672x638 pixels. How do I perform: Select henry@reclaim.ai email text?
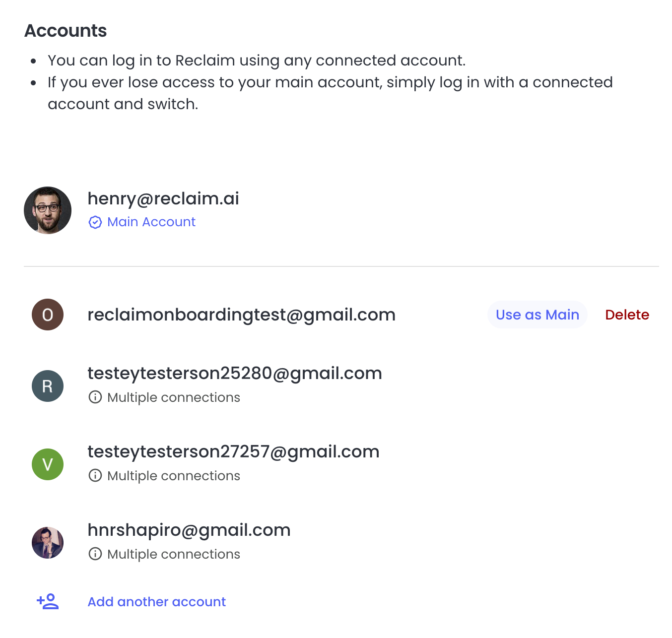click(163, 198)
